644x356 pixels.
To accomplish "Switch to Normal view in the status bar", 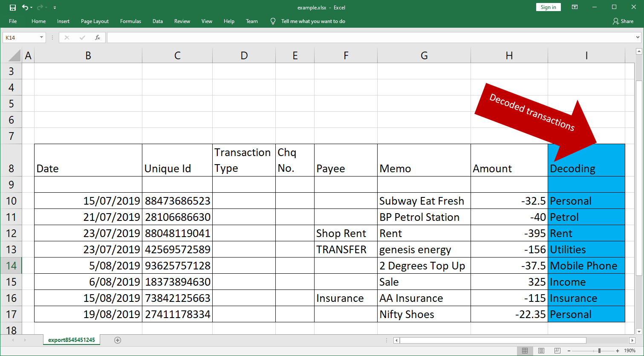I will point(525,350).
